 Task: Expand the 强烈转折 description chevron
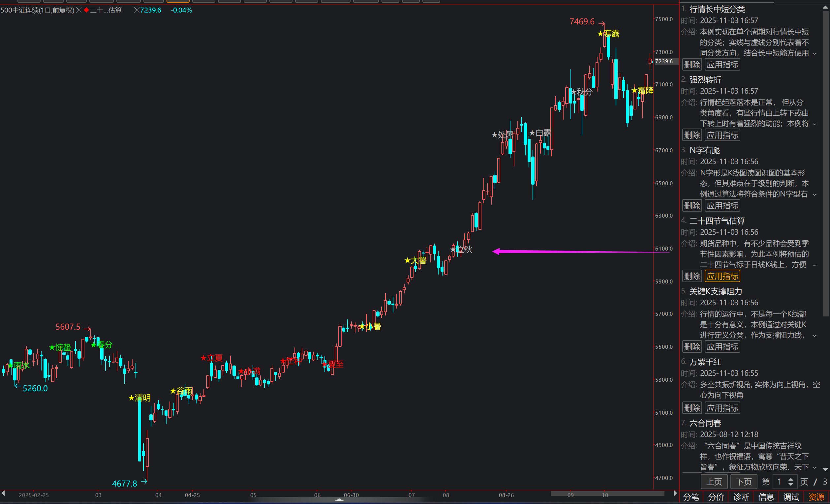coord(815,124)
